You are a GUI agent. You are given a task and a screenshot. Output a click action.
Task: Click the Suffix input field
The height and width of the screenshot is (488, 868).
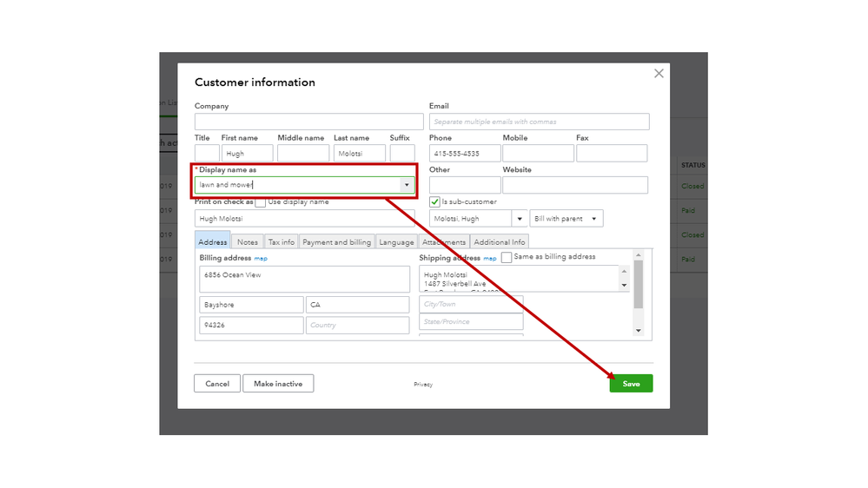(402, 154)
